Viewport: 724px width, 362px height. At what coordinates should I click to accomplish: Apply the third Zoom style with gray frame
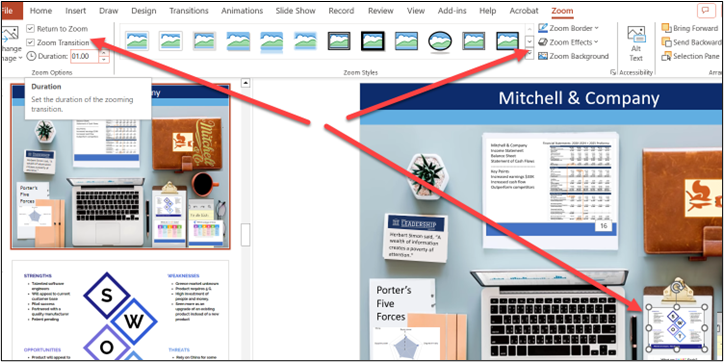tap(205, 41)
